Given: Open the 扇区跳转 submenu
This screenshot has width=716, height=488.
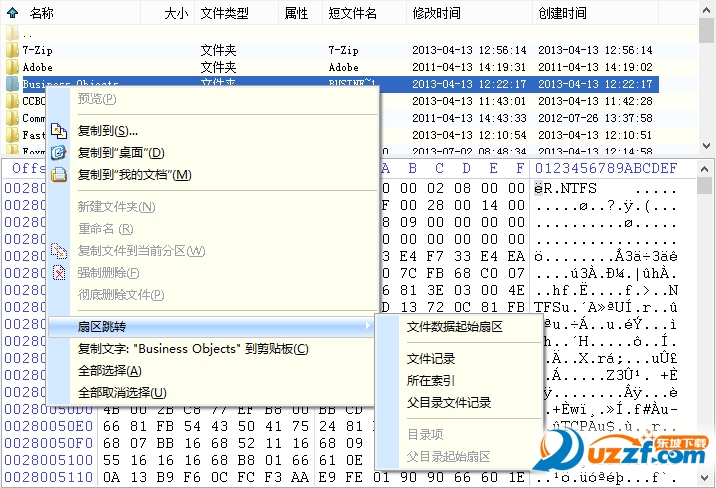Looking at the screenshot, I should [x=211, y=326].
